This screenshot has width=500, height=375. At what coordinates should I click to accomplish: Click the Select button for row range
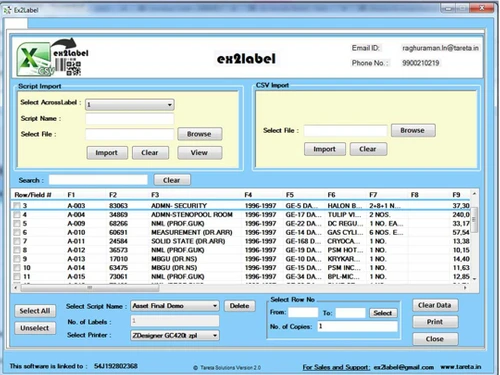[x=383, y=313]
